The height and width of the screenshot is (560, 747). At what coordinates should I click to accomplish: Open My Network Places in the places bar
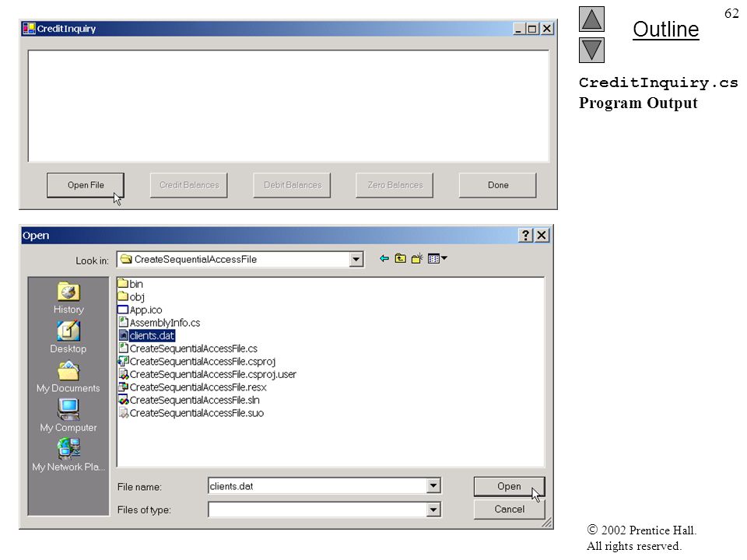[x=68, y=455]
